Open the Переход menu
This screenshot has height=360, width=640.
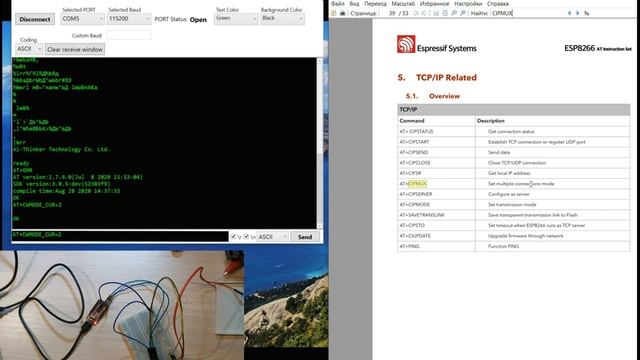375,4
